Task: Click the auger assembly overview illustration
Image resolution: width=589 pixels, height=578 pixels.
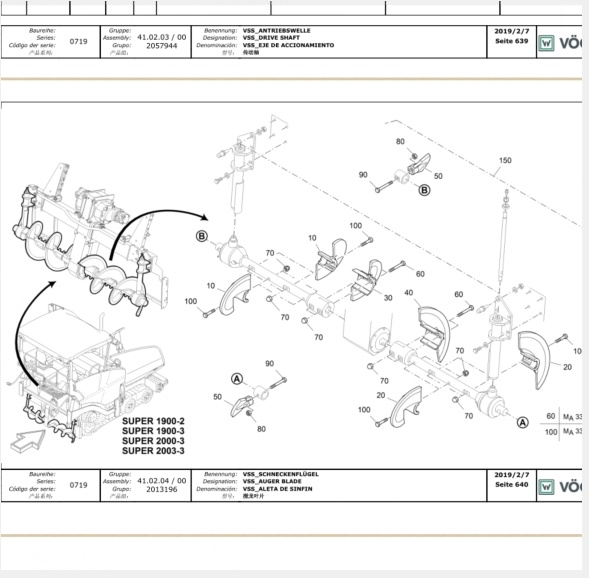Action: click(x=90, y=240)
